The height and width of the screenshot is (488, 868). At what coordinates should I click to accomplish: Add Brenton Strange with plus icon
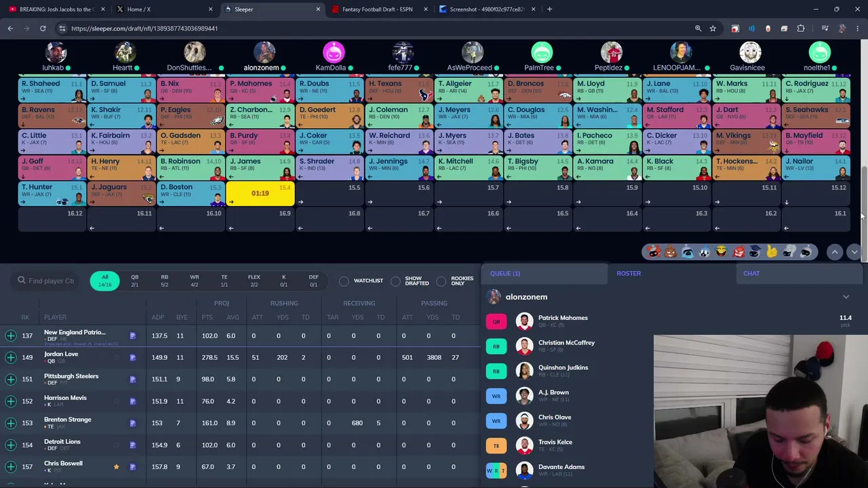point(11,423)
